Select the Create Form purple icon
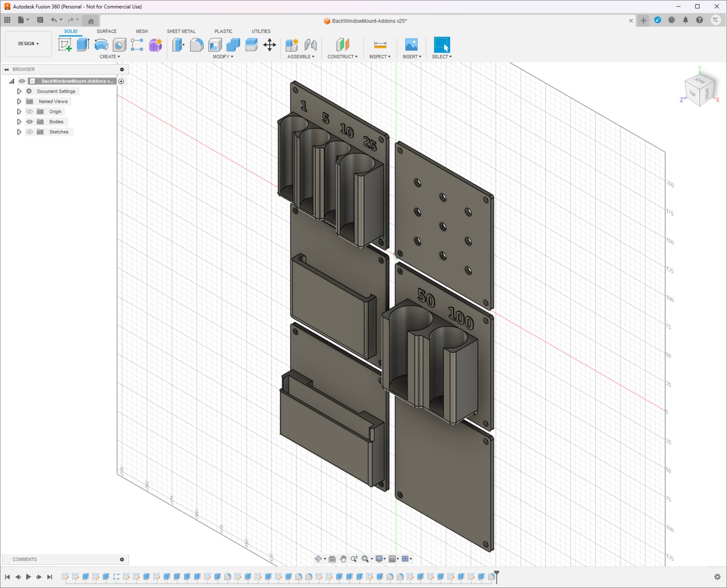 (155, 45)
